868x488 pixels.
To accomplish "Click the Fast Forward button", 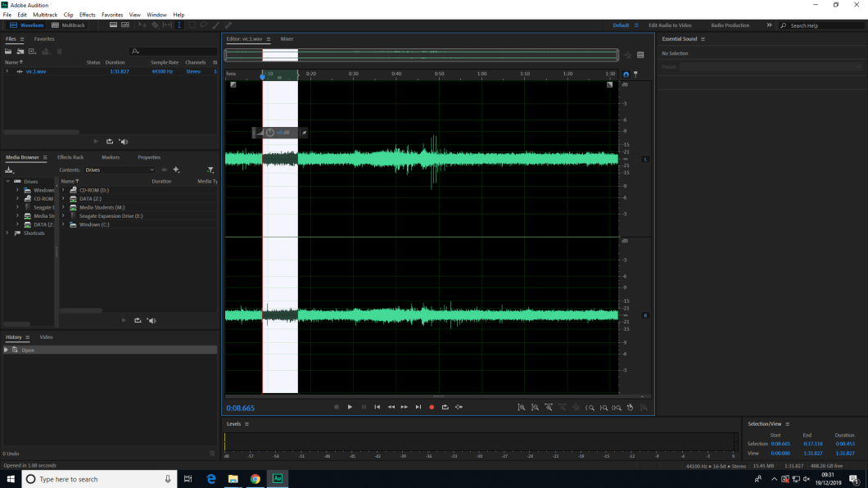I will click(x=405, y=407).
